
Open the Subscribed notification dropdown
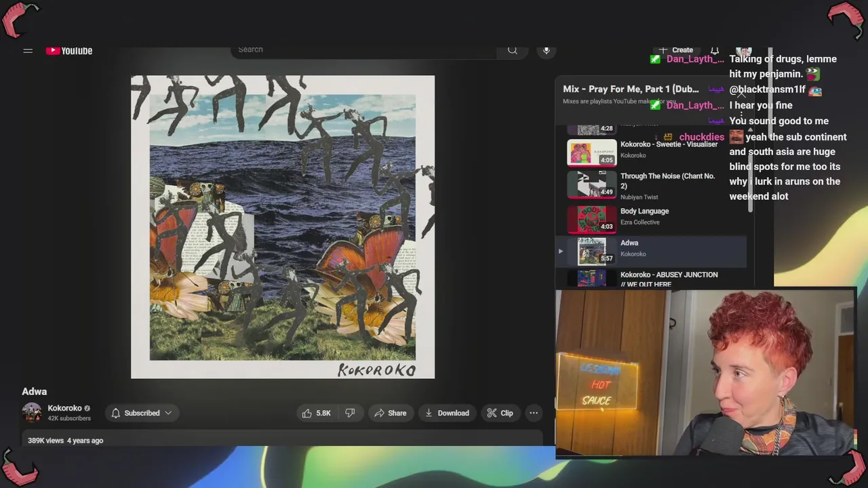[142, 413]
